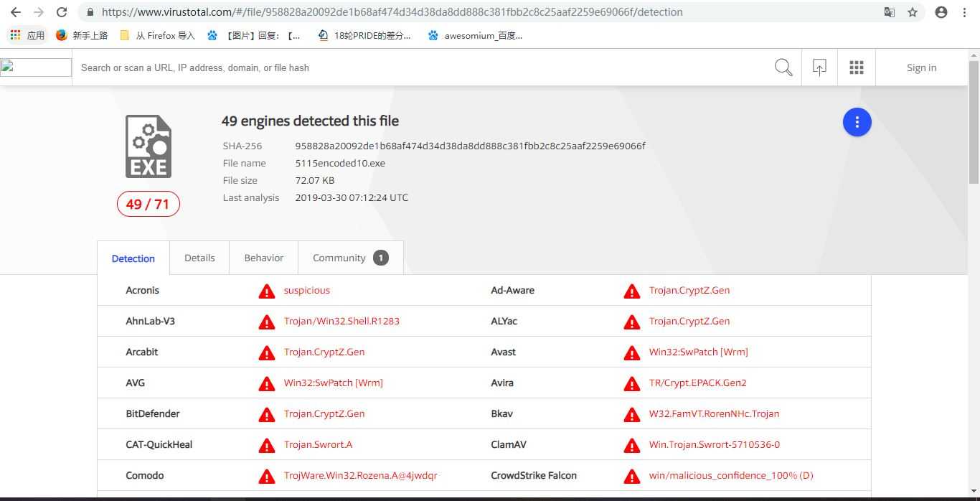The width and height of the screenshot is (980, 501).
Task: Click Avira result TR/Crypt.EPACK.Gen2
Action: (x=698, y=383)
